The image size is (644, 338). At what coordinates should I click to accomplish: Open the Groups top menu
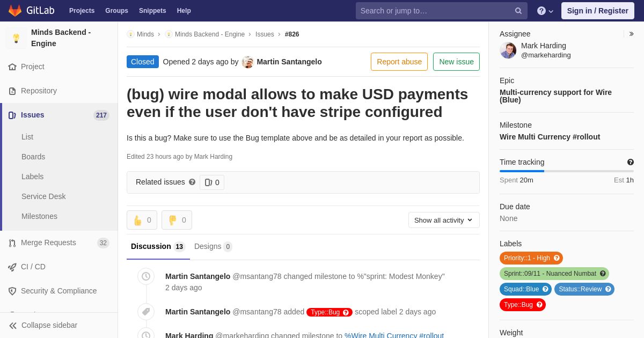point(116,11)
